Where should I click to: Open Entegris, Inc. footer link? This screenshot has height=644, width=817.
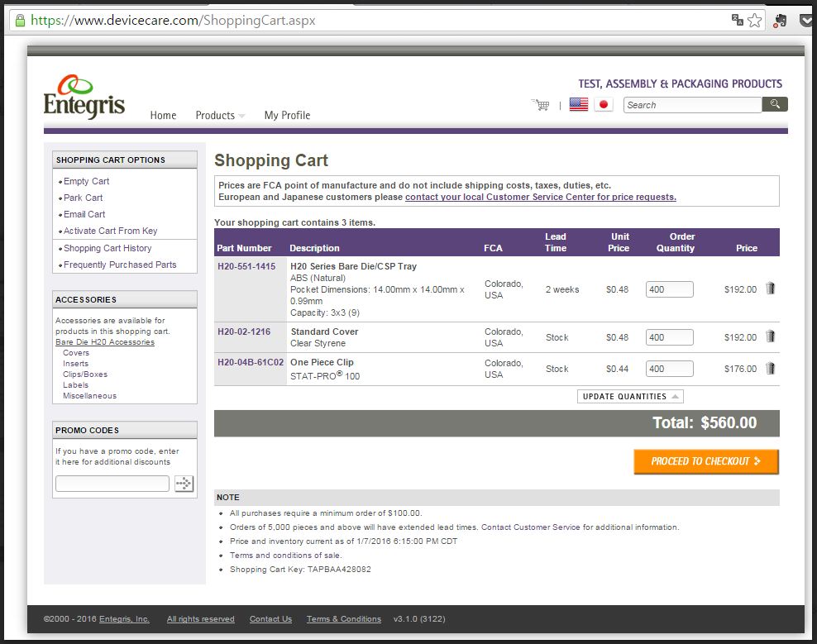pyautogui.click(x=124, y=619)
